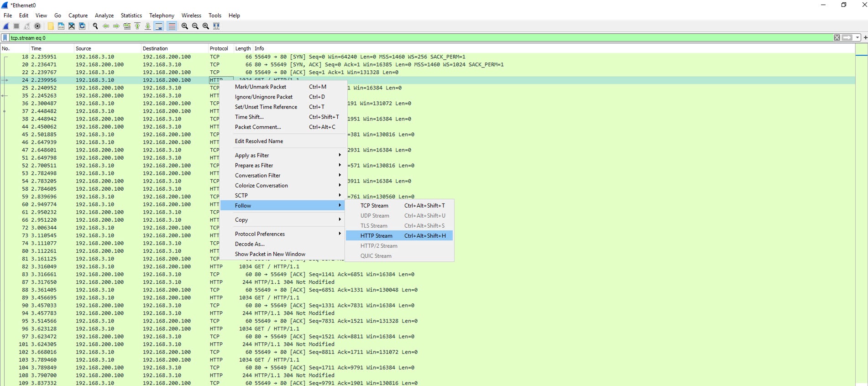Select packet number 18 SYN row
The height and width of the screenshot is (386, 868).
pos(428,57)
